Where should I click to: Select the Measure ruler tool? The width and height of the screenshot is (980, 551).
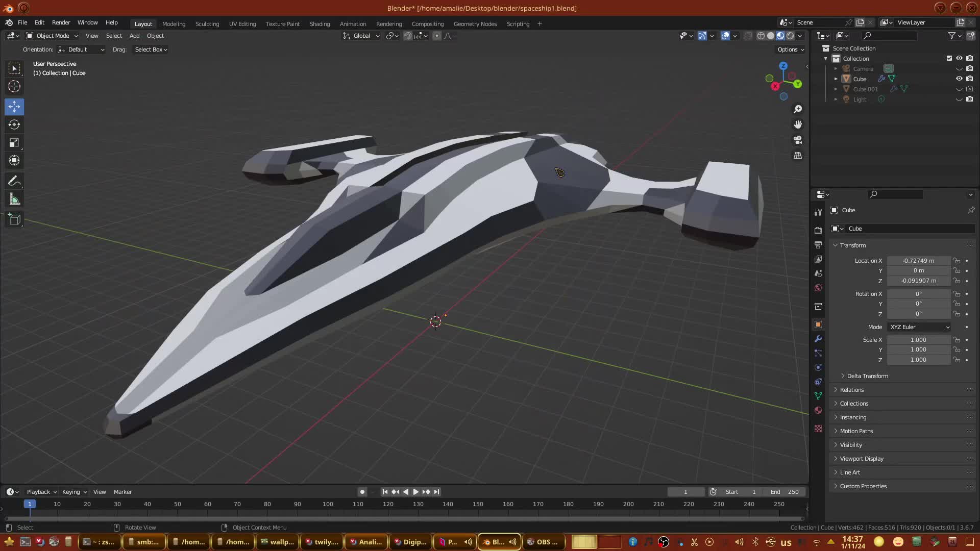[x=14, y=199]
